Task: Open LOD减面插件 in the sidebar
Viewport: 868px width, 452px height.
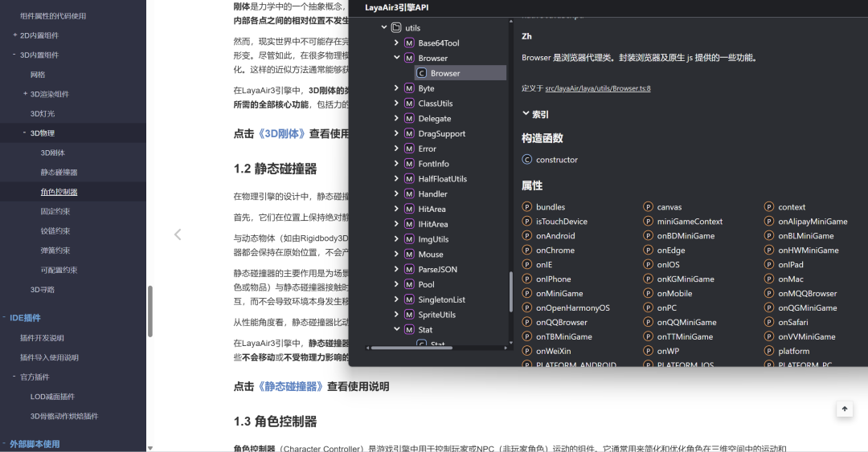Action: [52, 396]
